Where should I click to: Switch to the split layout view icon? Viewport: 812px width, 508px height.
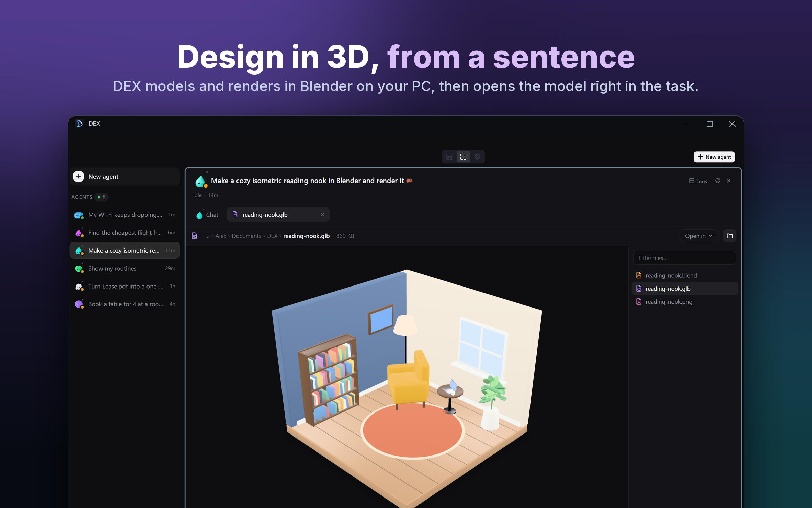click(x=449, y=157)
